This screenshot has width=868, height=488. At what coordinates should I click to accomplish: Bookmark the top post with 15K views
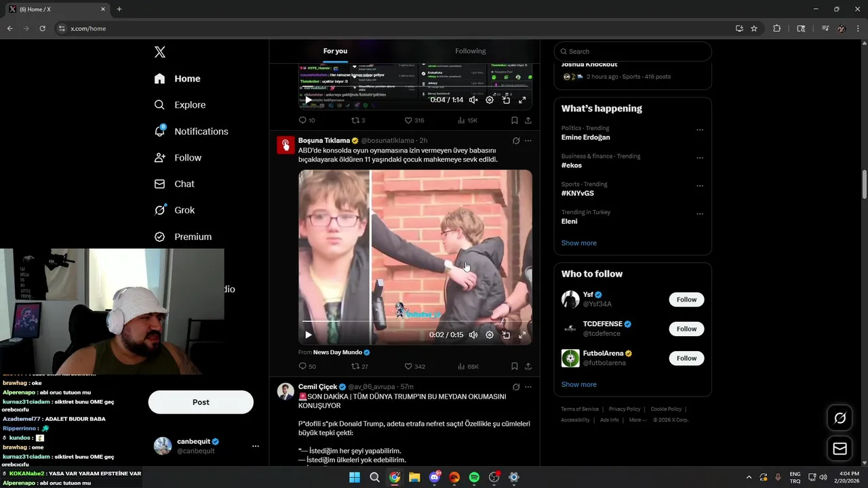[x=514, y=121]
